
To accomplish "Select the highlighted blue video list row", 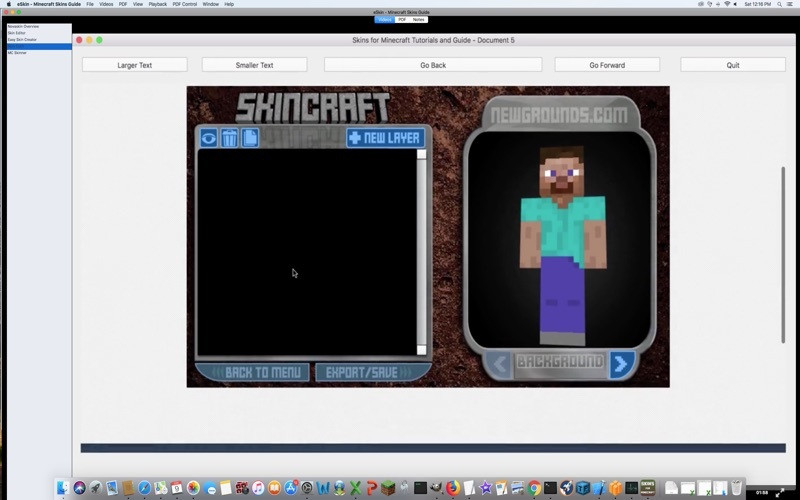I will [39, 46].
